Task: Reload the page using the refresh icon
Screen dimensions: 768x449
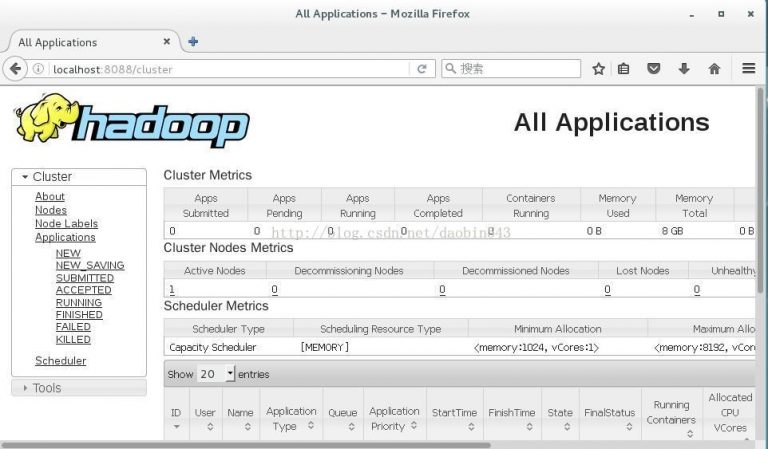Action: 422,69
